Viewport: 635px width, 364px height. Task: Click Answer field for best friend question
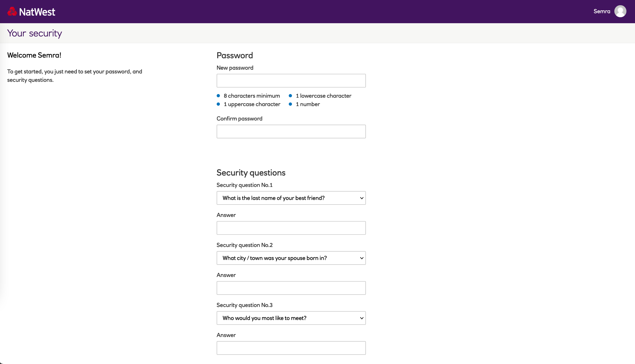tap(291, 228)
